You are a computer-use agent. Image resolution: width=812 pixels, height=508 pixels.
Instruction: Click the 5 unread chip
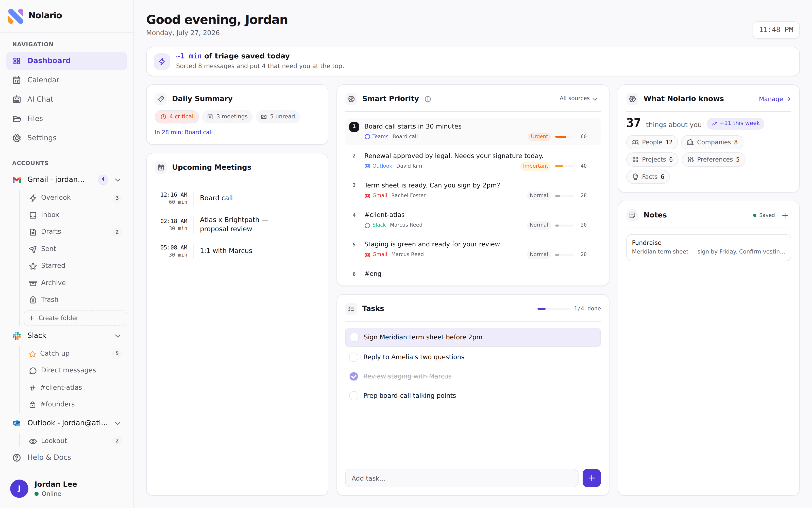coord(278,117)
